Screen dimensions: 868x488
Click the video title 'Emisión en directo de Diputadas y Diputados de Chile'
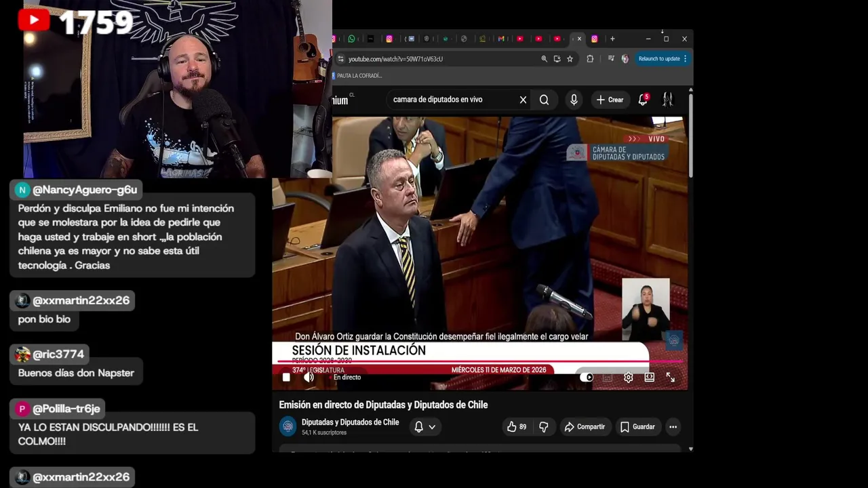(383, 405)
